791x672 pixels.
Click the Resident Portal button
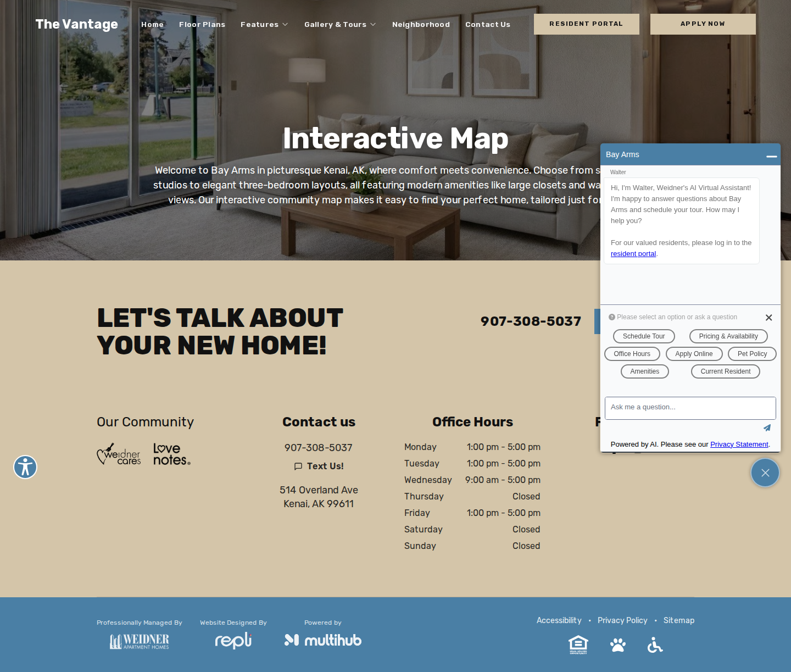click(587, 24)
